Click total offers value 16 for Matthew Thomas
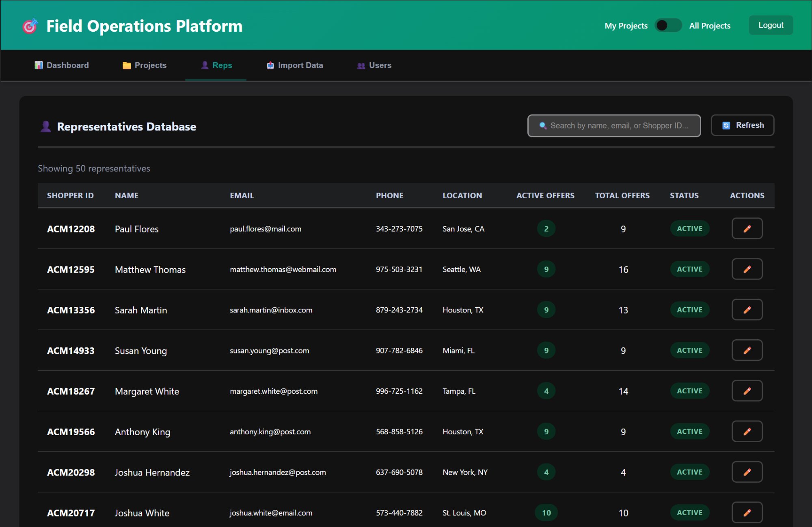 623,269
